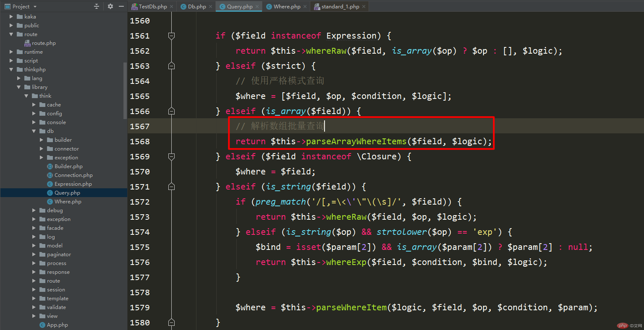Open Connection.php in project tree
The width and height of the screenshot is (644, 330).
tap(73, 175)
